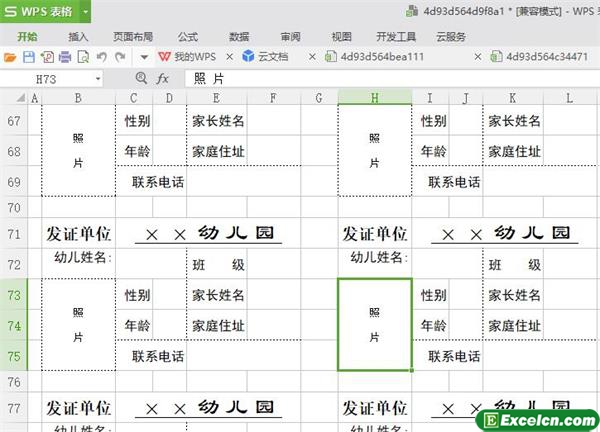This screenshot has height=432, width=600.
Task: Select row header 67
Action: pos(14,121)
